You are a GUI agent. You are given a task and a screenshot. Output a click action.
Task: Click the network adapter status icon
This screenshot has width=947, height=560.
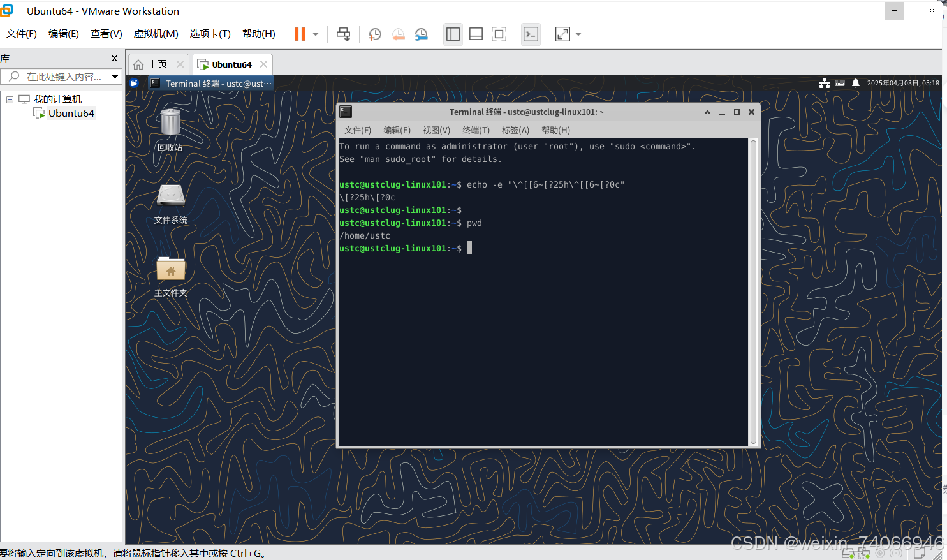[864, 554]
